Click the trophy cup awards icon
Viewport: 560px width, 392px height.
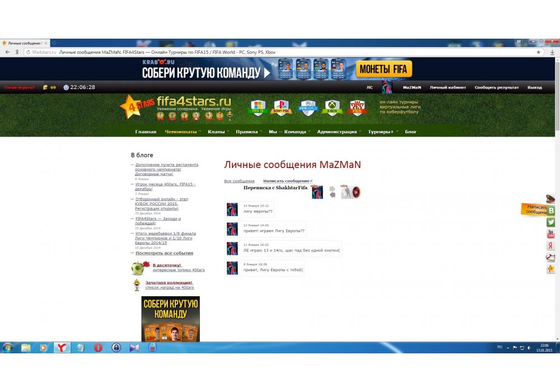click(137, 285)
